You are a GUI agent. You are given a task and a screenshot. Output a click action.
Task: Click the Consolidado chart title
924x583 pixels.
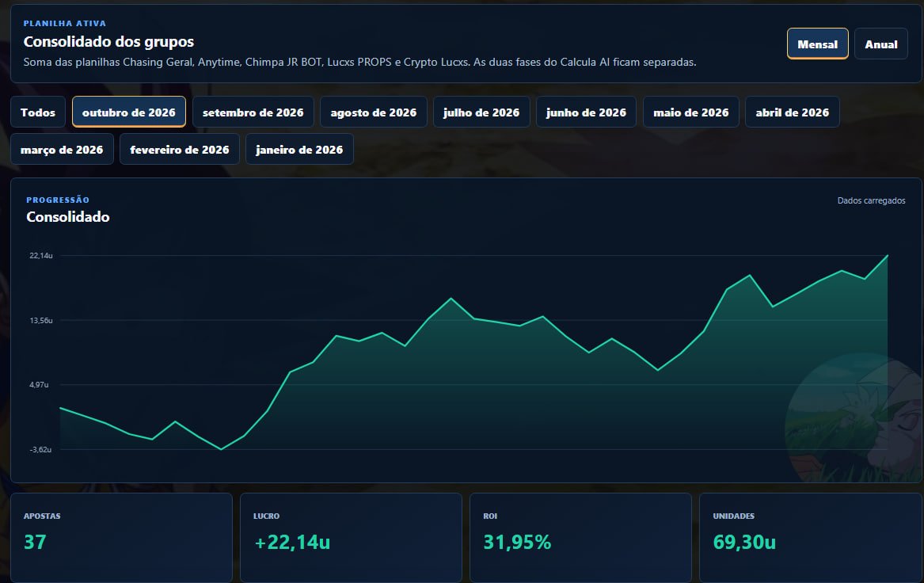coord(68,217)
